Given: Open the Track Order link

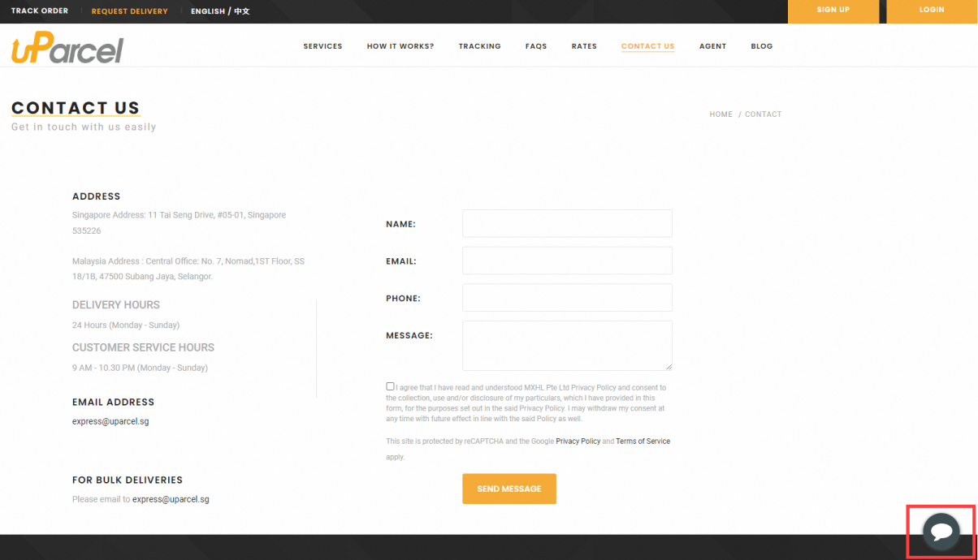Looking at the screenshot, I should coord(40,11).
